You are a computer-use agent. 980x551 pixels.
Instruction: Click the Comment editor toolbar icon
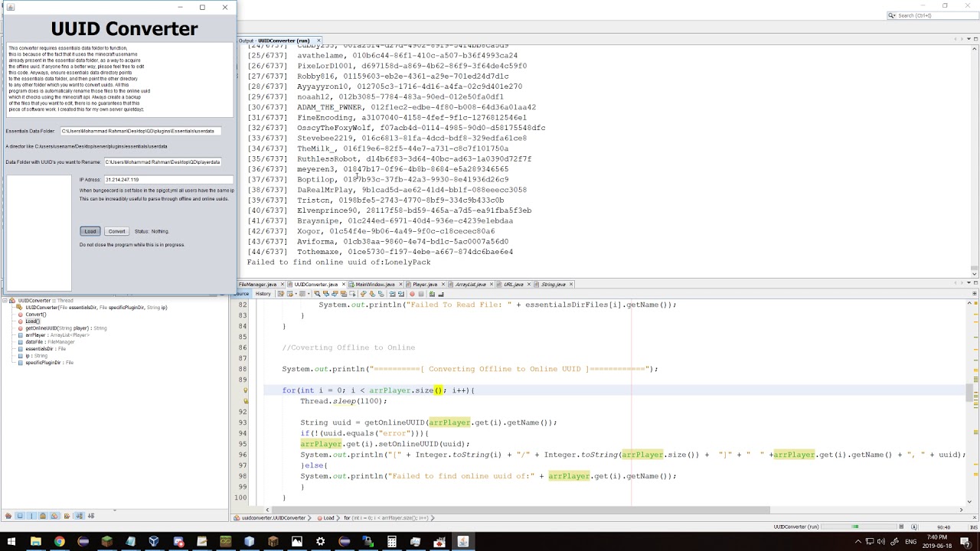(x=432, y=294)
